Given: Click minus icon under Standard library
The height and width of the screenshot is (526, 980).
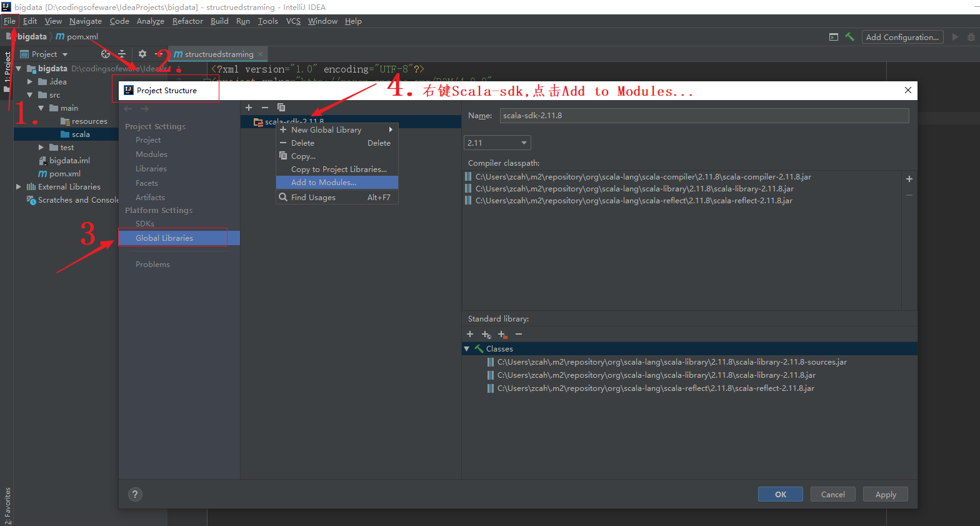Looking at the screenshot, I should (519, 334).
